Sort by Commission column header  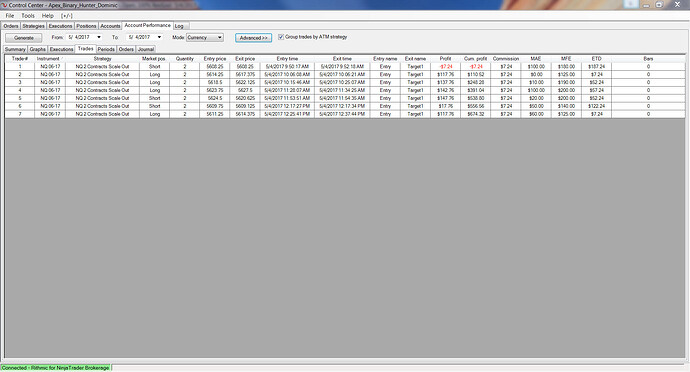(506, 59)
